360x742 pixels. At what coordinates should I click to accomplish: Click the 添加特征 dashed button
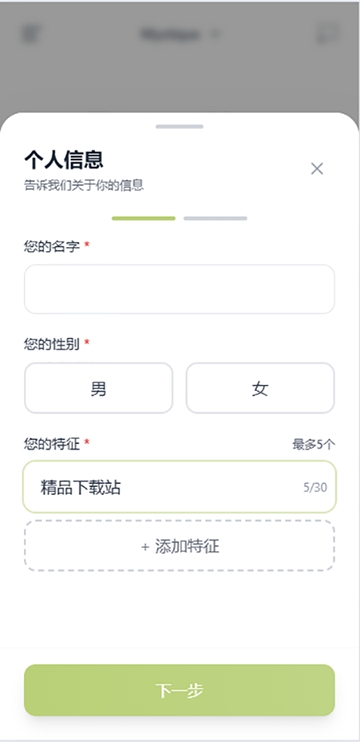(179, 546)
